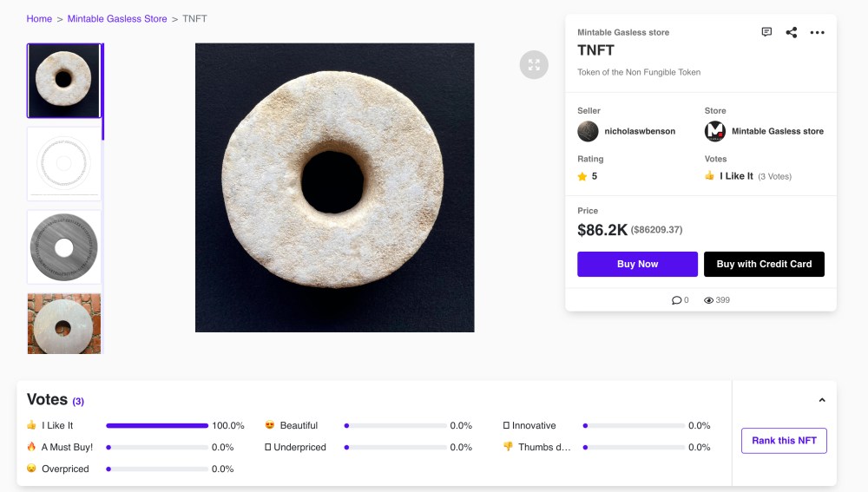Go to Home breadcrumb
The height and width of the screenshot is (492, 868).
tap(39, 19)
